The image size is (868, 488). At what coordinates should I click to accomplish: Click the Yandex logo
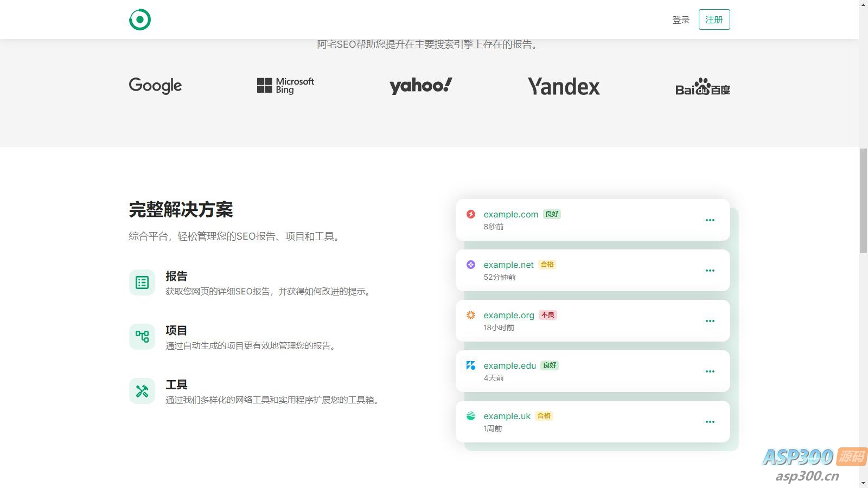(x=564, y=86)
